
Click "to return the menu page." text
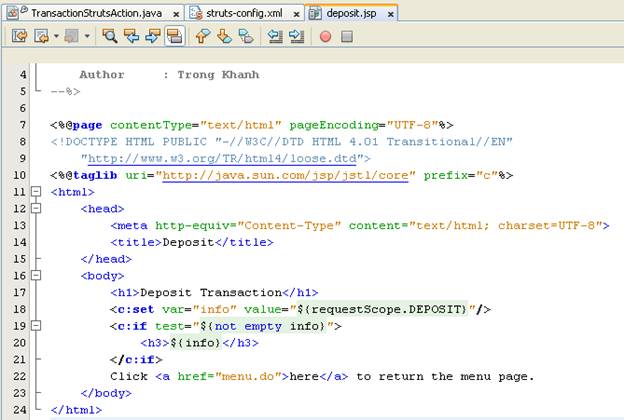coord(445,376)
